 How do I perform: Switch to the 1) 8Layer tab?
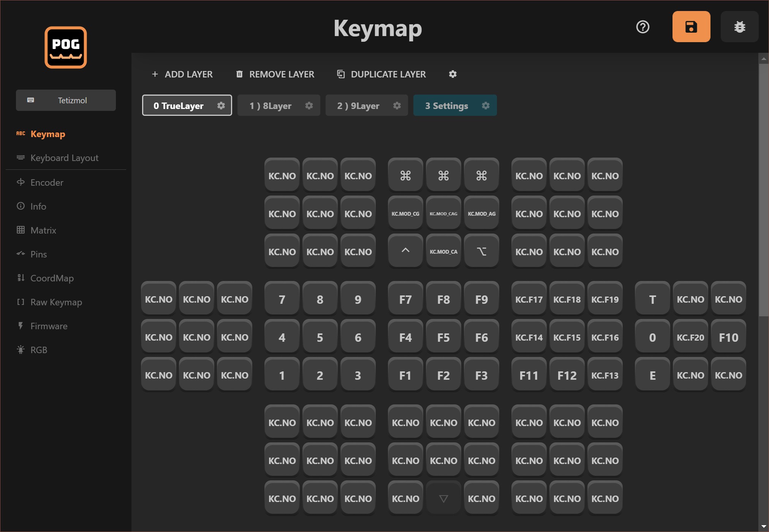[270, 106]
